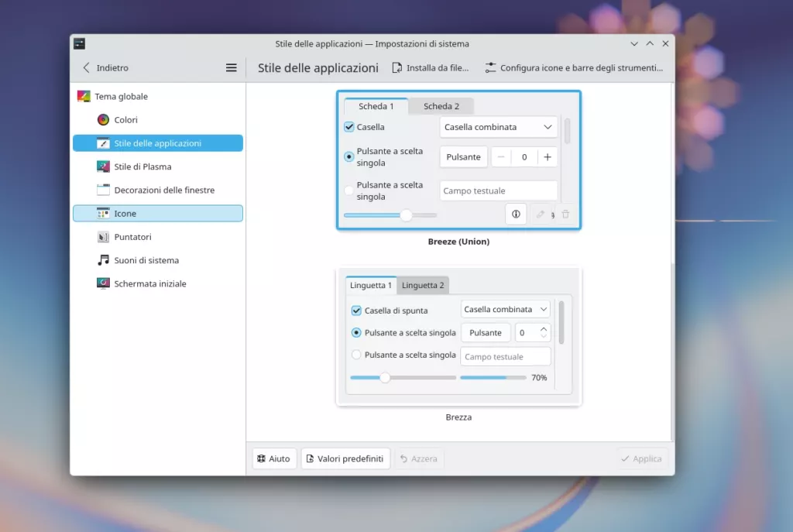Select the unchecked radio button in Breeze (Union)

(348, 190)
